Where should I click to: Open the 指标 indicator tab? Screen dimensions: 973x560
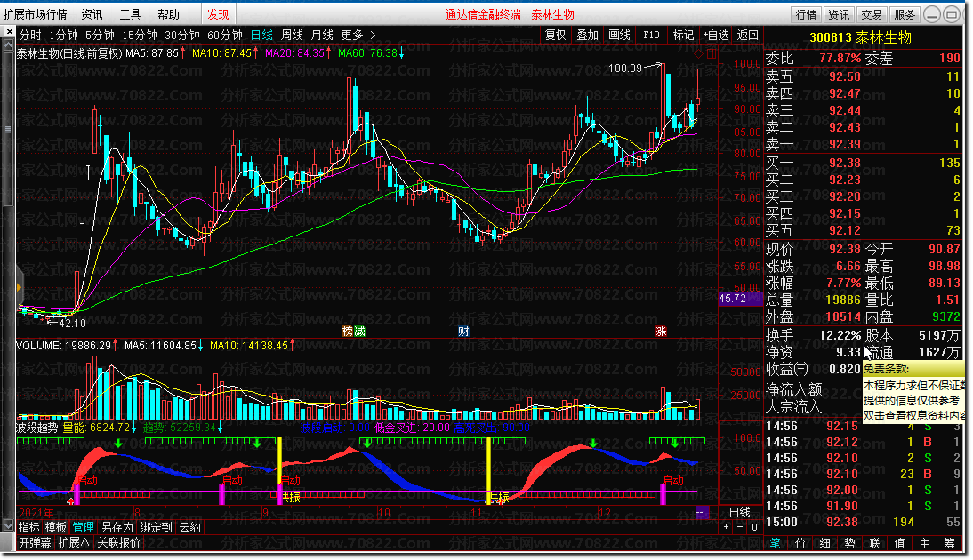pyautogui.click(x=28, y=528)
